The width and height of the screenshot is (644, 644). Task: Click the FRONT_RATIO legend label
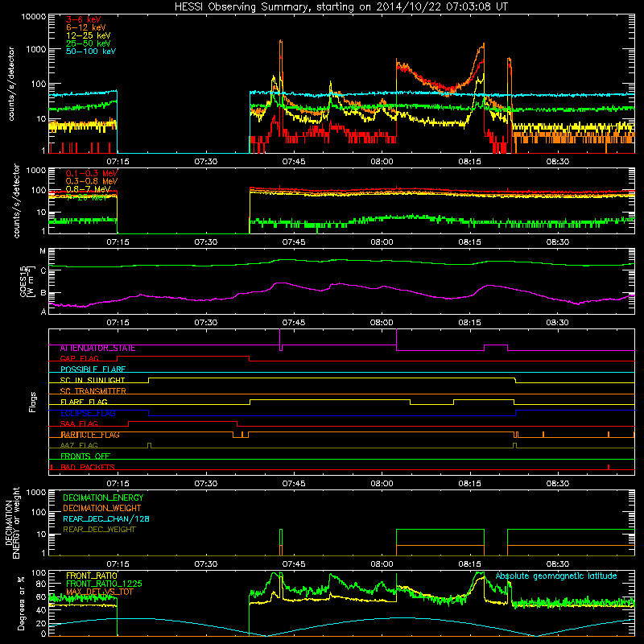tap(92, 576)
